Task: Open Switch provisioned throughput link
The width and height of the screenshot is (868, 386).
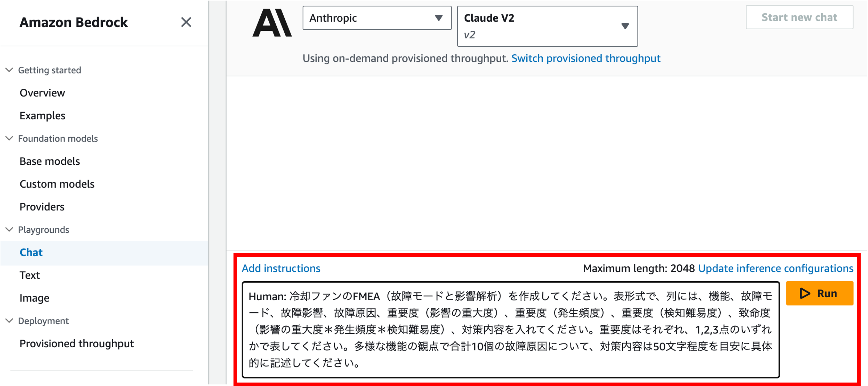Action: click(586, 58)
